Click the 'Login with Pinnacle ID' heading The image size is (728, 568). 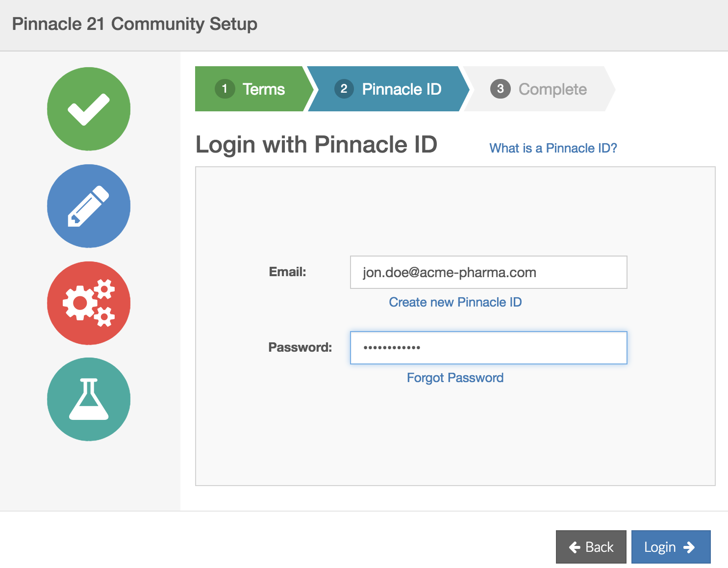316,145
